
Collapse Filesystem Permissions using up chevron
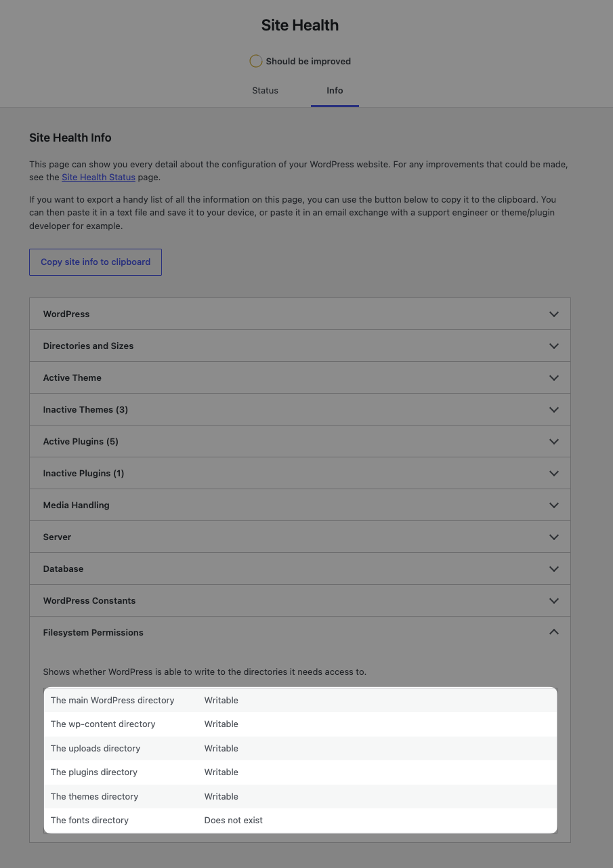554,632
